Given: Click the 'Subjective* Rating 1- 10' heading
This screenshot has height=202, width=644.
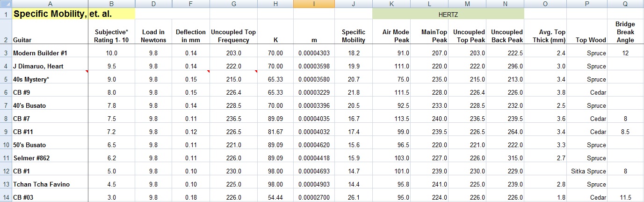Looking at the screenshot, I should coord(111,32).
